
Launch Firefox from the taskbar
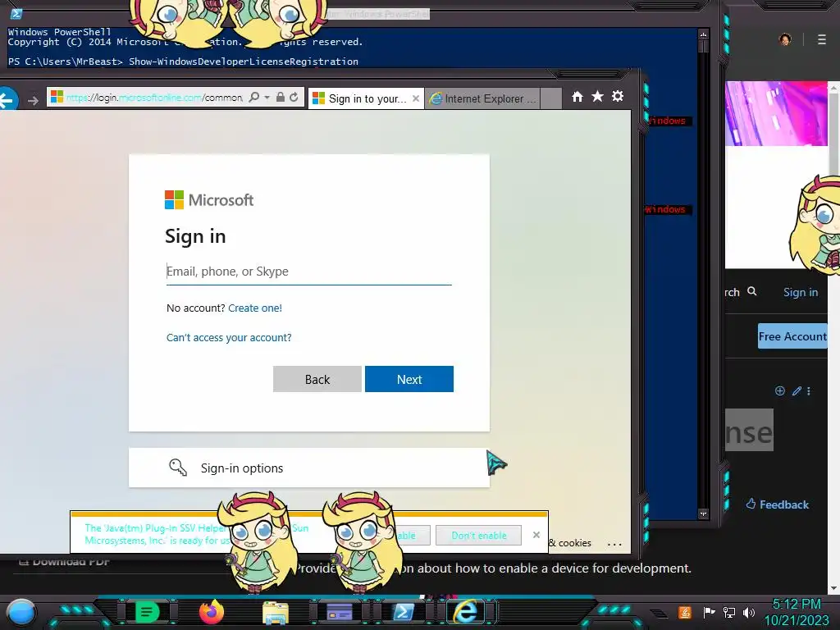tap(211, 612)
